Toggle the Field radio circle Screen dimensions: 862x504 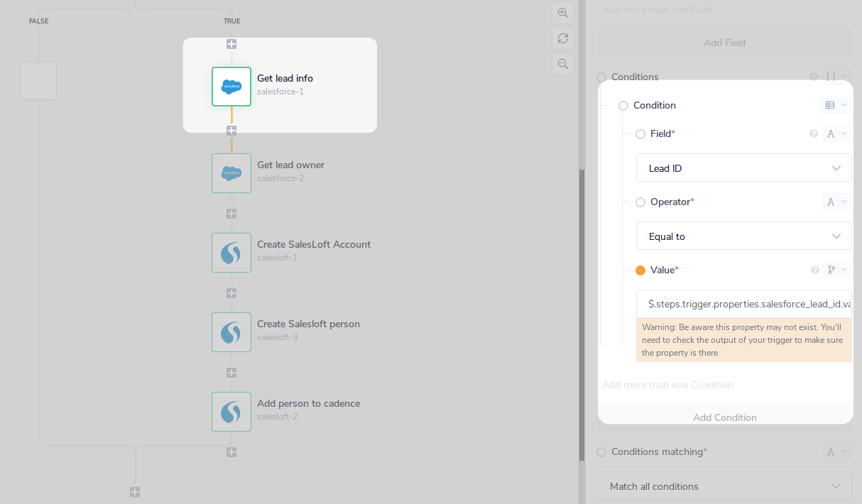640,134
